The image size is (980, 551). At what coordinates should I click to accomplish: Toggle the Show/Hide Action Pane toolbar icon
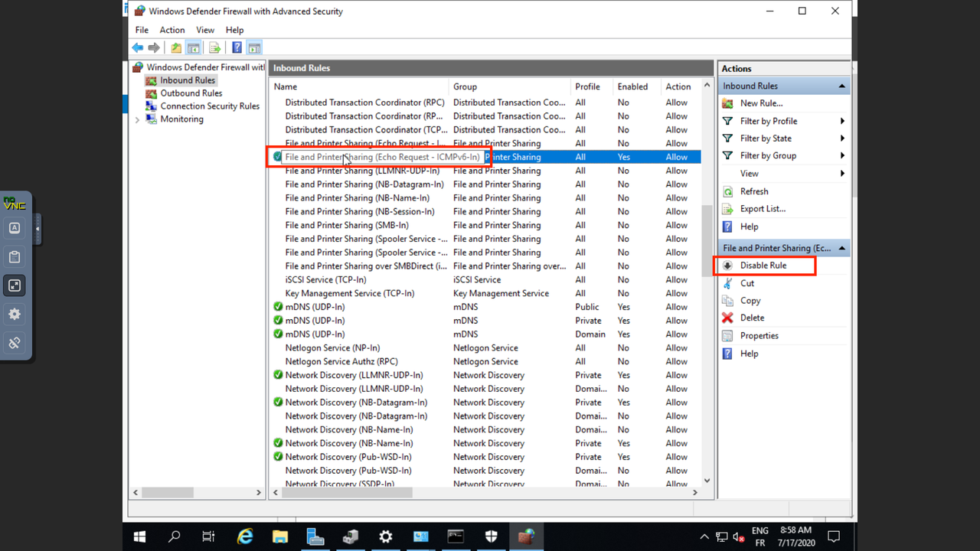tap(254, 47)
